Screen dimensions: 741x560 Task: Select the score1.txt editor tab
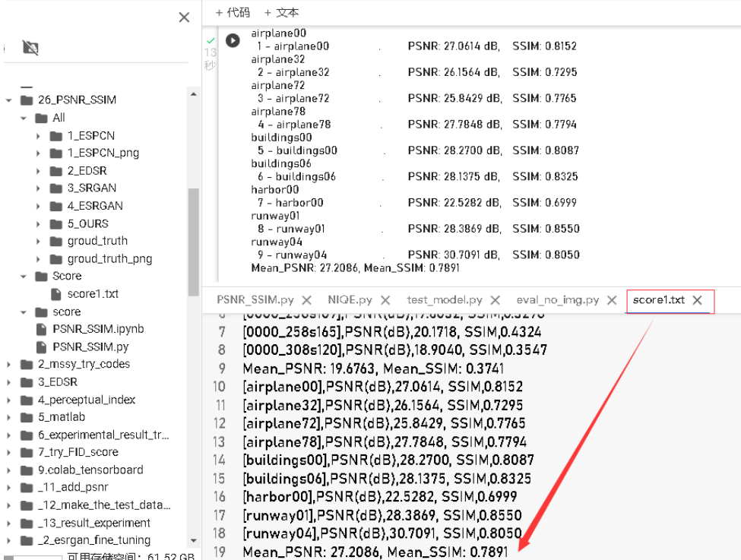click(659, 299)
